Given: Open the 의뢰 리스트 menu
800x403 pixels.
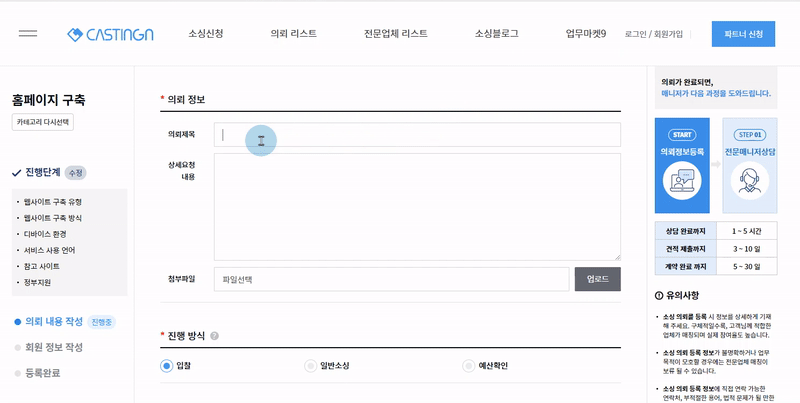Looking at the screenshot, I should click(293, 34).
